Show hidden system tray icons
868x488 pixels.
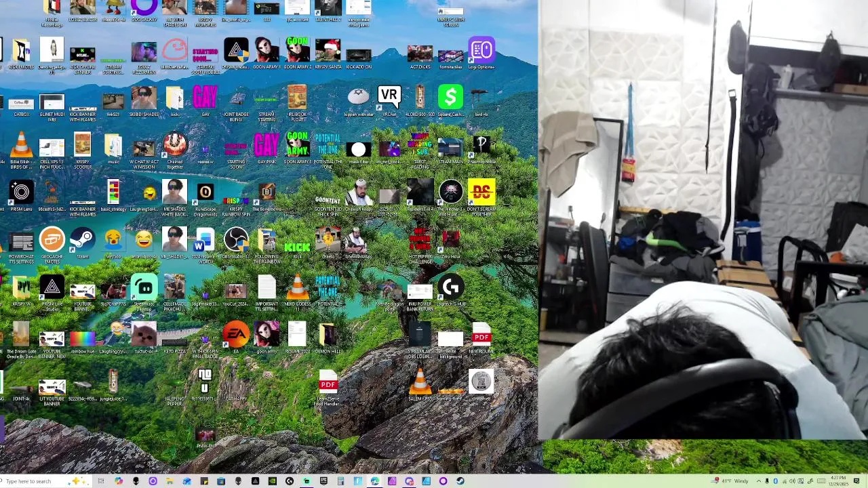(758, 481)
